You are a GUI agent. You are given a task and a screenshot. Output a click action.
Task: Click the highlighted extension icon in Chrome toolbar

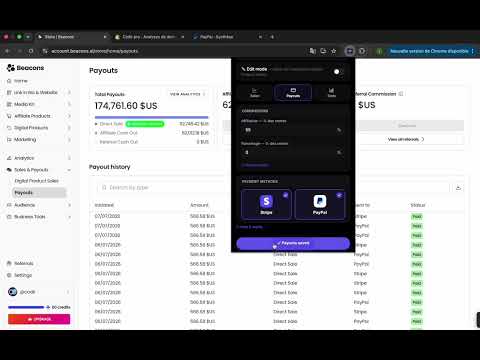point(350,51)
